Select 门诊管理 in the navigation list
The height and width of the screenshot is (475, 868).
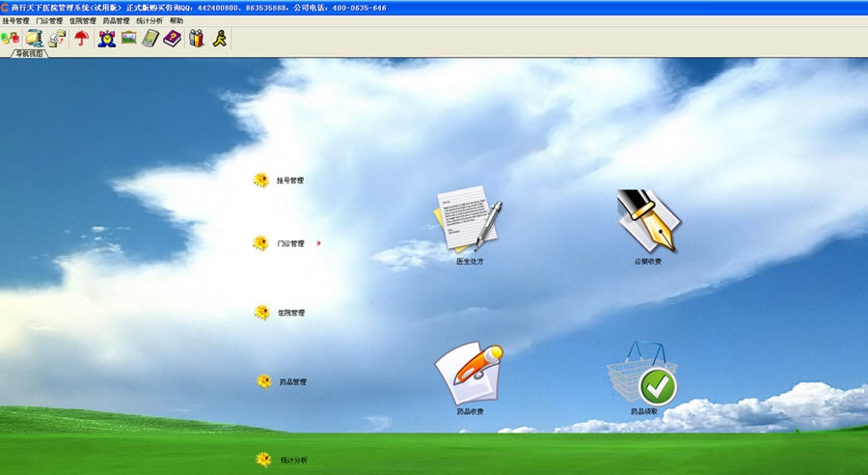click(290, 244)
